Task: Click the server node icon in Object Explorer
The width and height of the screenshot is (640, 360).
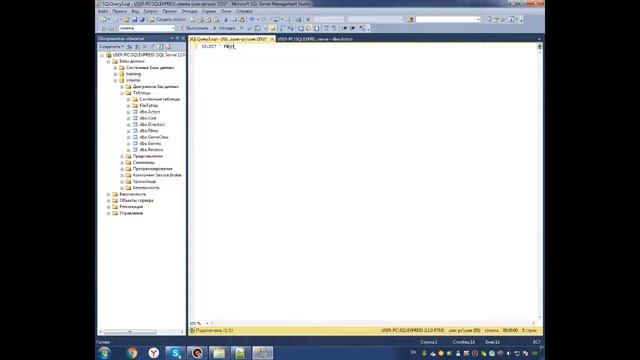Action: (109, 55)
